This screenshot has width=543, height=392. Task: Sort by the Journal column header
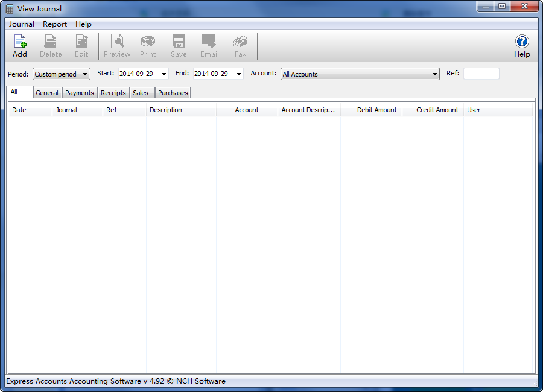(x=77, y=110)
